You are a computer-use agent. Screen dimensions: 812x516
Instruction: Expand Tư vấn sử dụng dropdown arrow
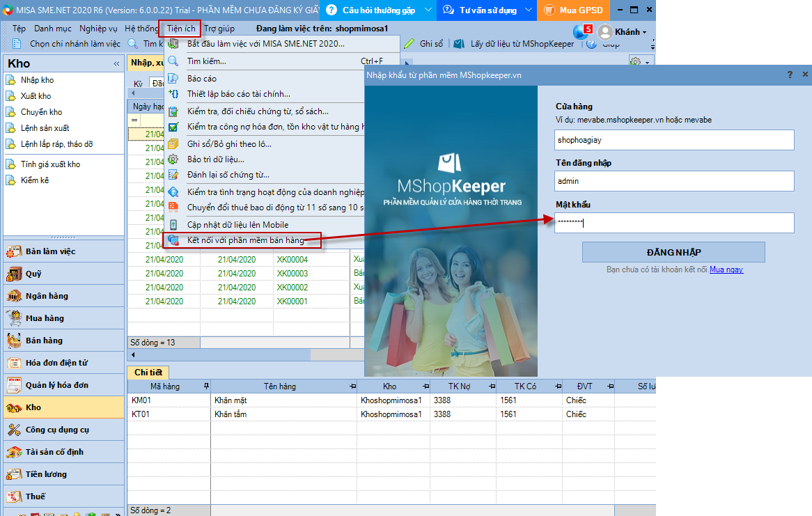tap(528, 10)
